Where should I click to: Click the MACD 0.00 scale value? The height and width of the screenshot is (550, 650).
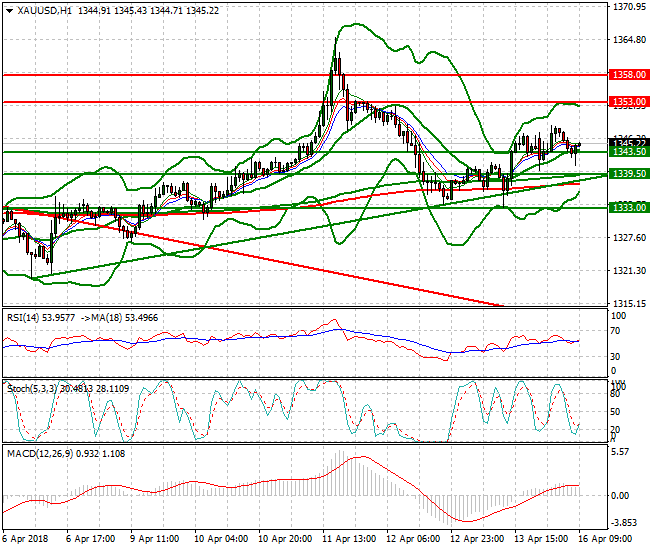620,496
